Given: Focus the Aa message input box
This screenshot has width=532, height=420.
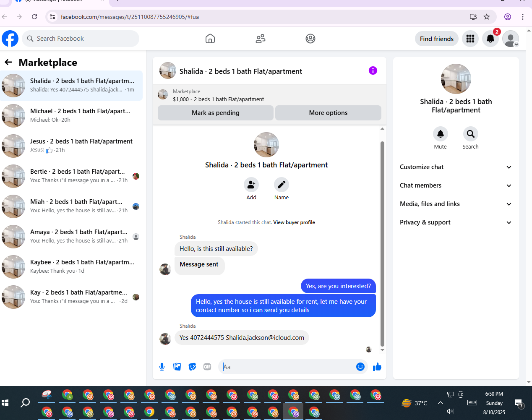Looking at the screenshot, I should click(289, 367).
